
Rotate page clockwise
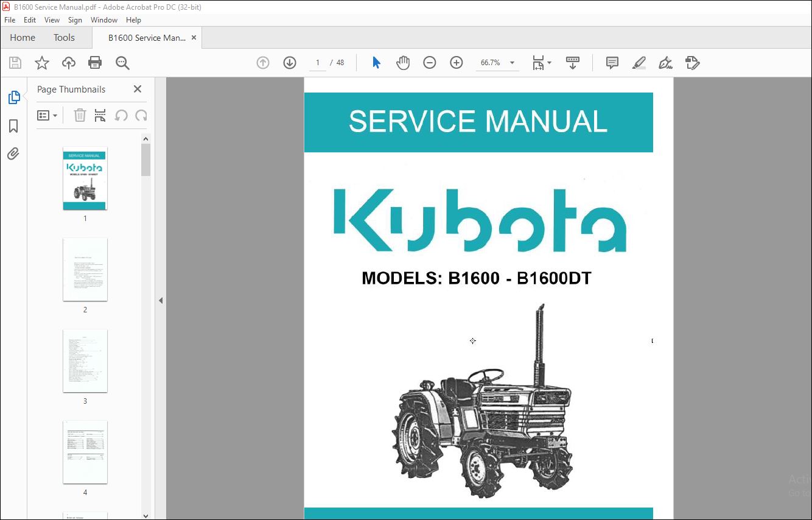(141, 115)
